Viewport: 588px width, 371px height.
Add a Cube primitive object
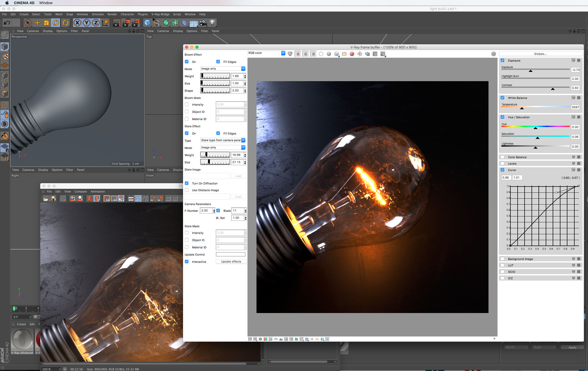(x=147, y=23)
